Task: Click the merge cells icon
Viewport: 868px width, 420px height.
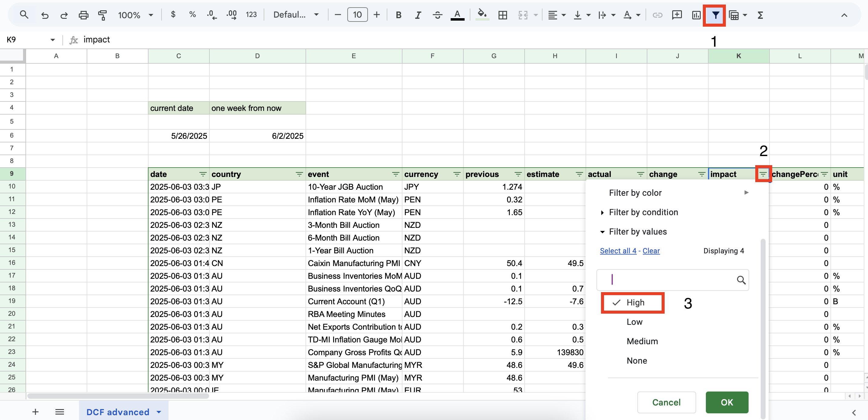Action: 522,15
